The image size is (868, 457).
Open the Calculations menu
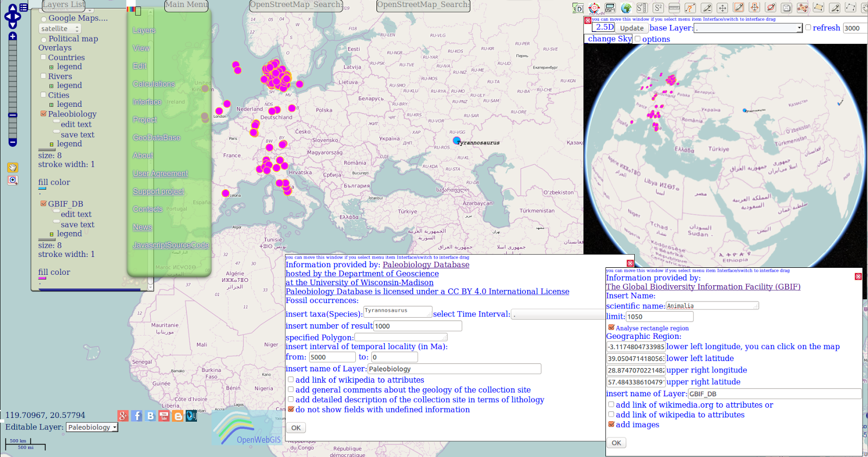click(x=154, y=84)
